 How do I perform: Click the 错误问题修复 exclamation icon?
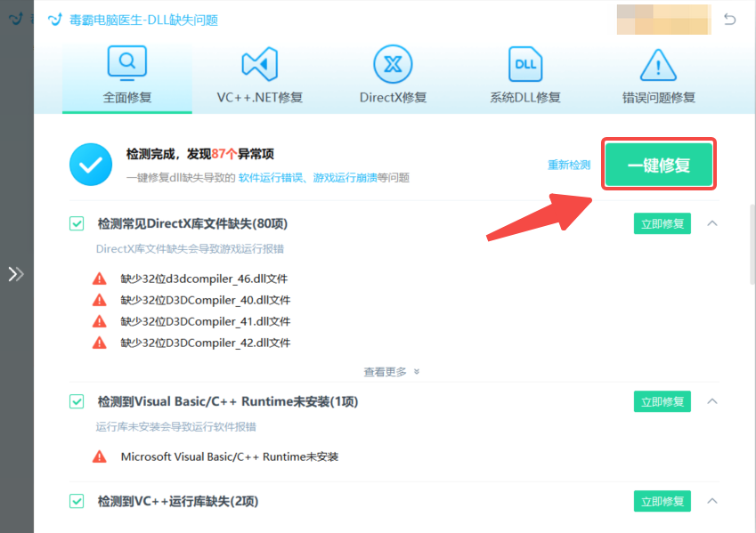click(656, 62)
